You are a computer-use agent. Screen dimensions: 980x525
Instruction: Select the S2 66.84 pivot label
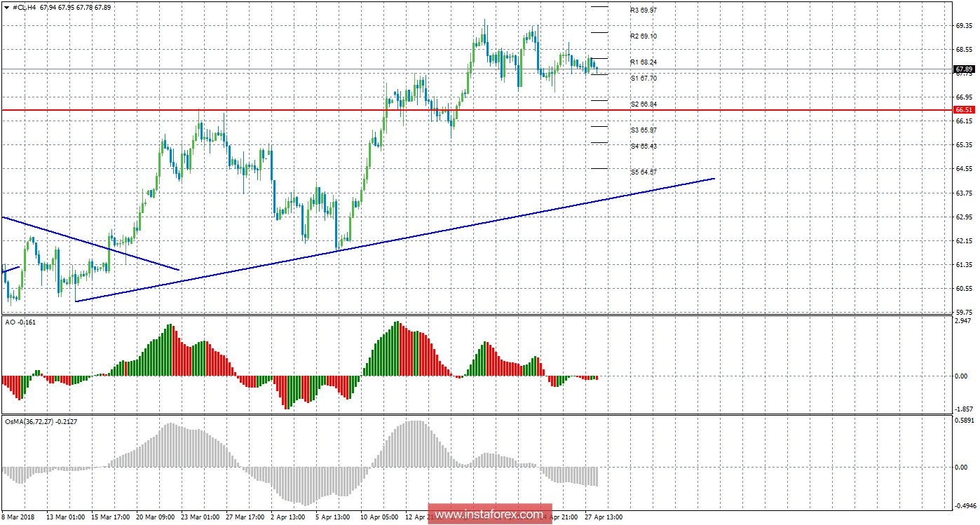(x=643, y=104)
